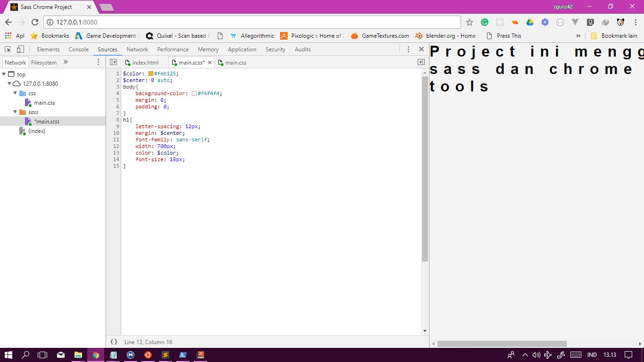This screenshot has width=644, height=362.
Task: Open the Apl apps shortcut
Action: pyautogui.click(x=14, y=36)
